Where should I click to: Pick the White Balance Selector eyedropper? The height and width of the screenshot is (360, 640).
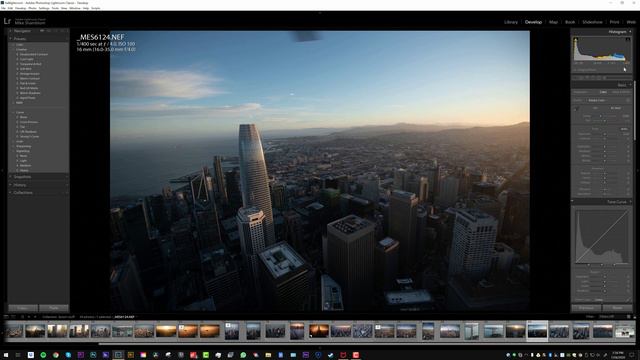click(576, 109)
